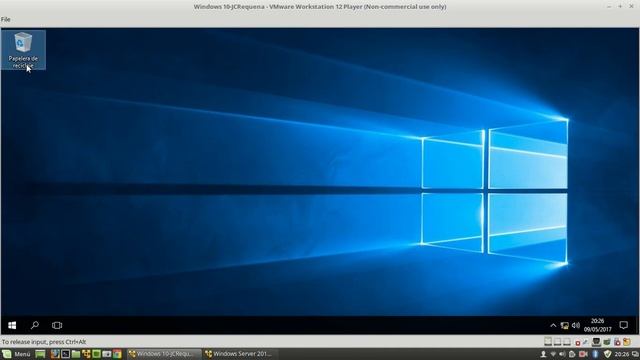Select the Papelera de reciclaje desktop icon
Screen dimensions: 640x360
[x=23, y=50]
